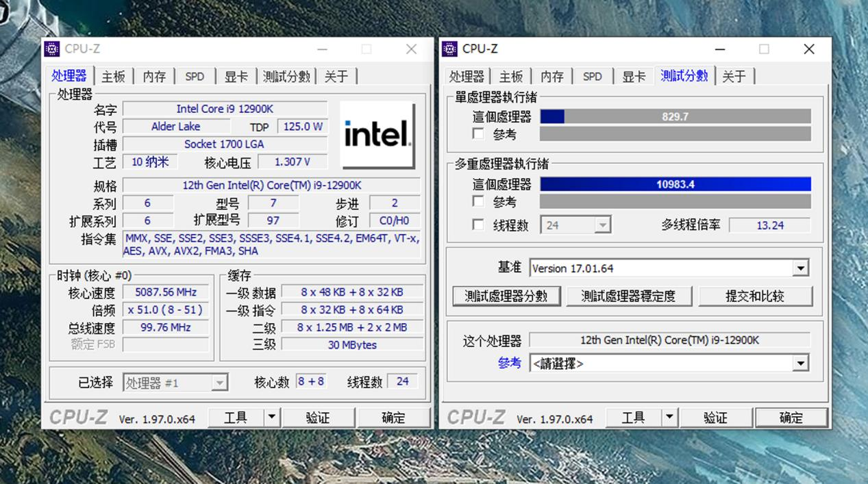The image size is (868, 484).
Task: Switch to the 主板 tab in the left window
Action: (x=113, y=77)
